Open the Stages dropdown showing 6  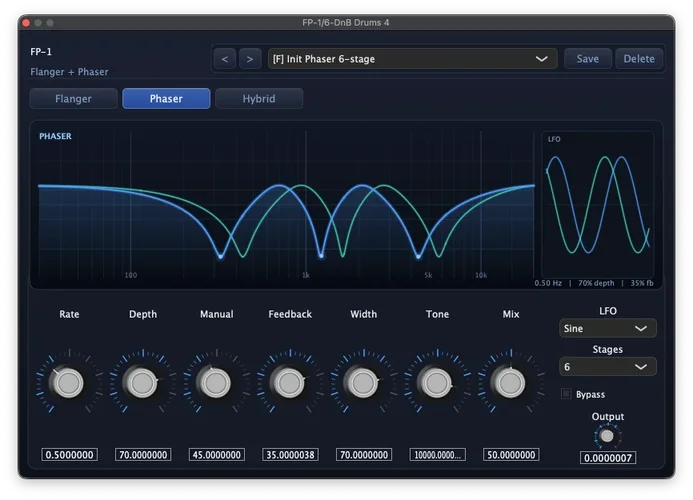coord(607,367)
